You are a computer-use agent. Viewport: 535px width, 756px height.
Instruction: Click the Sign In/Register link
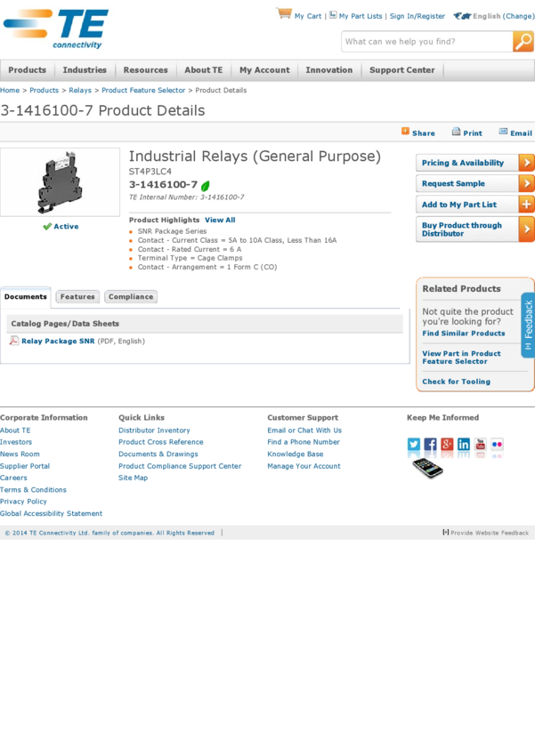[417, 16]
